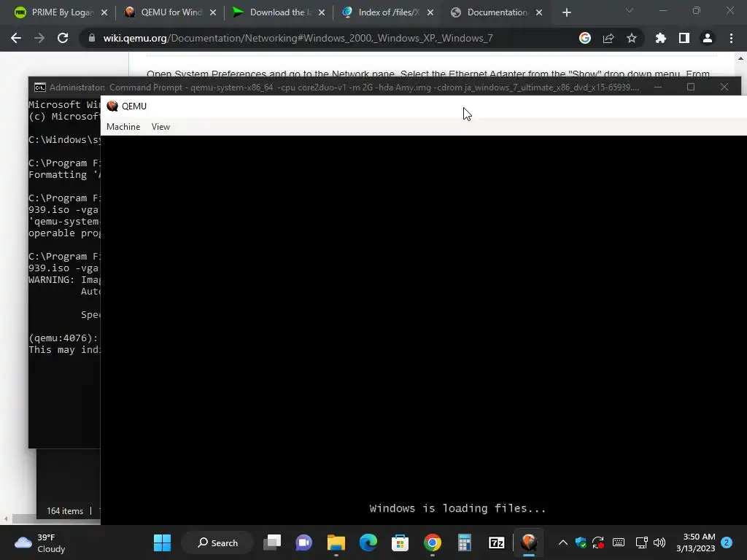This screenshot has width=747, height=560.
Task: Click "Windows is loading files..." in QEMU
Action: coord(457,508)
